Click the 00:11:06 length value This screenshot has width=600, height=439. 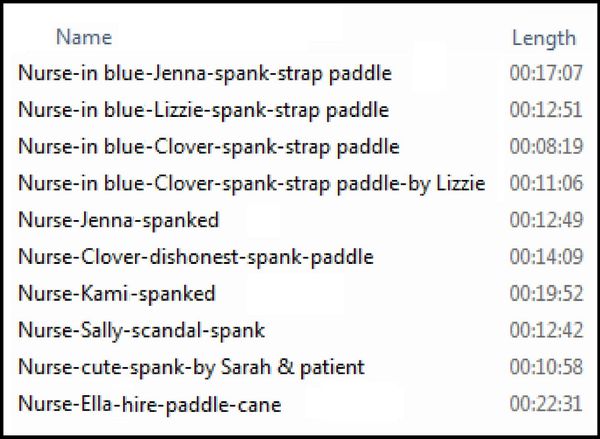546,183
